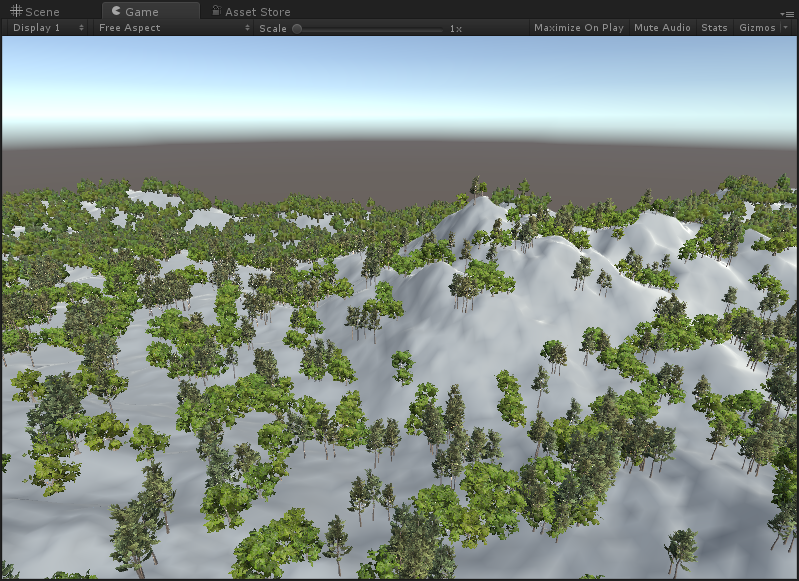Open the Display 1 dropdown
Image resolution: width=799 pixels, height=581 pixels.
click(x=48, y=28)
